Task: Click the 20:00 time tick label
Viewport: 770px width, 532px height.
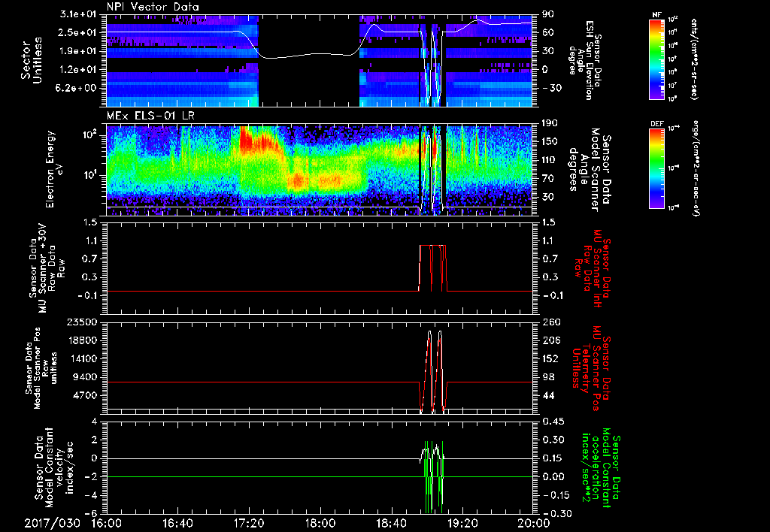Action: pyautogui.click(x=533, y=523)
